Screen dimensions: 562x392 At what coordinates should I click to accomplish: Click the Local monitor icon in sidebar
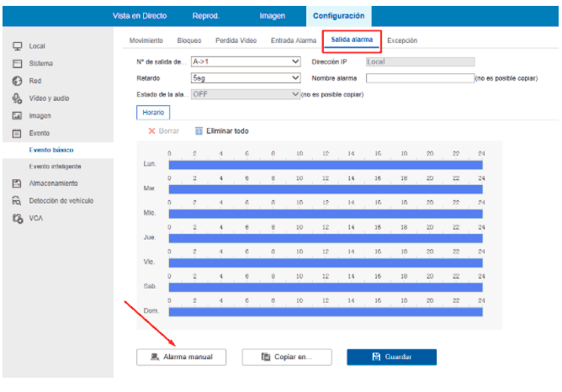point(16,45)
